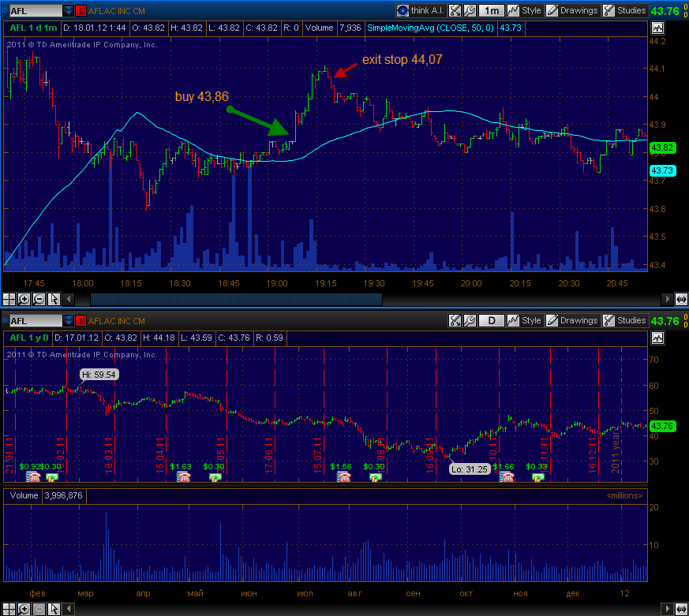
Task: Select the pointer tool under the lower chart
Action: coord(54,610)
